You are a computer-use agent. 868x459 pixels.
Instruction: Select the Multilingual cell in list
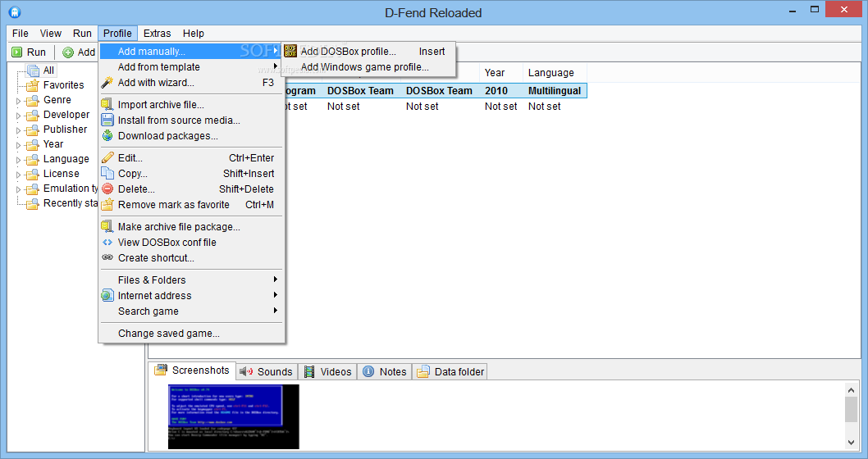(555, 91)
